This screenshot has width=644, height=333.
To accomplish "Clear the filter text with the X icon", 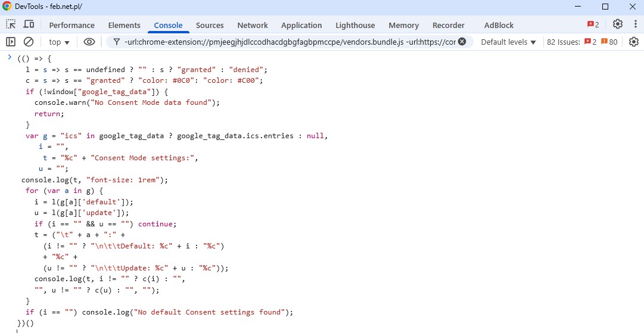I will pyautogui.click(x=462, y=42).
